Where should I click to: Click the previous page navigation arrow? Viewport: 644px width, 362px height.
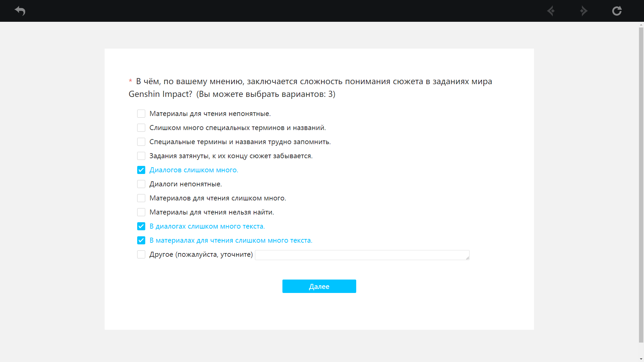coord(551,11)
